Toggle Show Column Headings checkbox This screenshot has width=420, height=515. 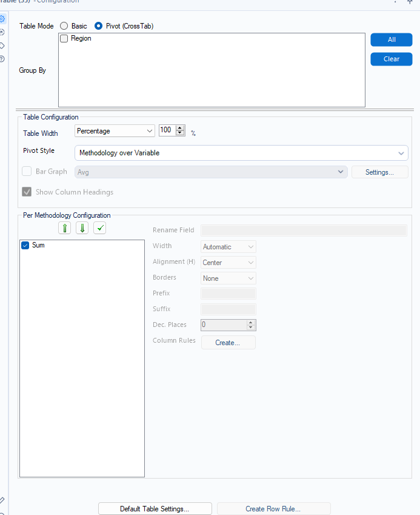[x=27, y=192]
